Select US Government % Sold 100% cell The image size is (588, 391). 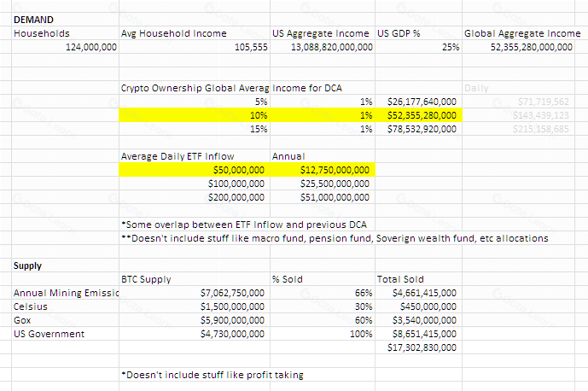[x=323, y=334]
